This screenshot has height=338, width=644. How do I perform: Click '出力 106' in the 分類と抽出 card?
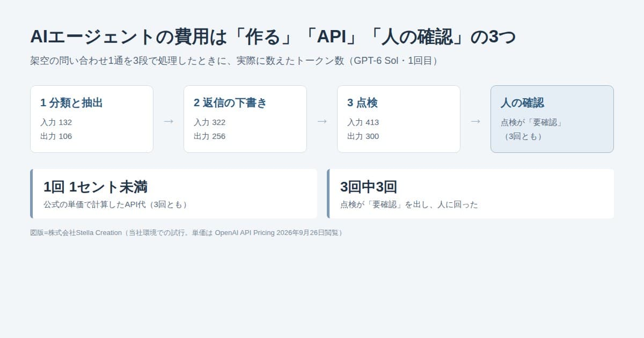(56, 136)
